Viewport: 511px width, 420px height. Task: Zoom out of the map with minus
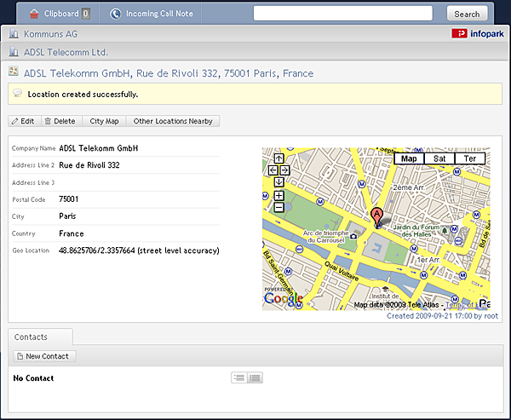278,207
